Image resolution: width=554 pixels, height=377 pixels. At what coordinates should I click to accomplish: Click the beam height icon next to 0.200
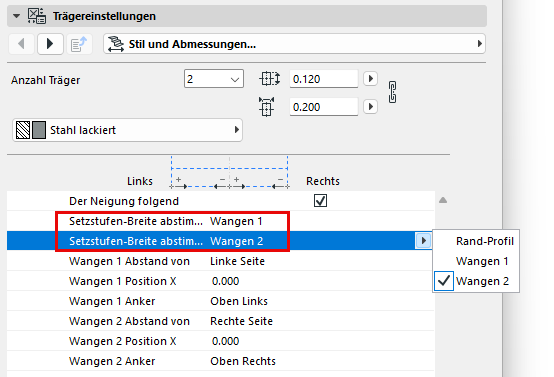point(266,107)
